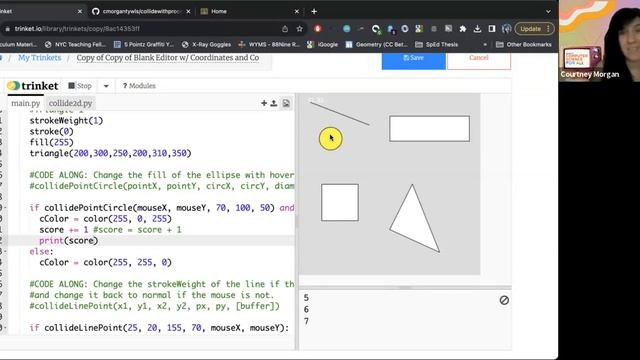Close the Home browser tab

click(297, 11)
